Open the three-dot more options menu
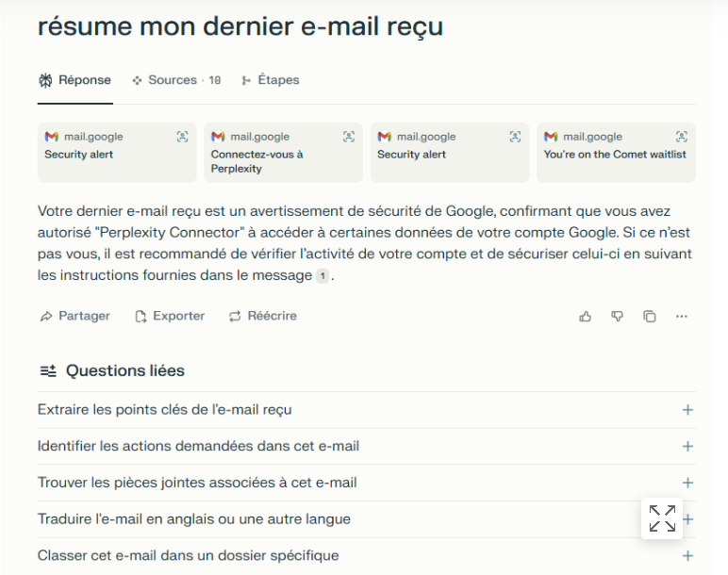The width and height of the screenshot is (728, 575). tap(682, 317)
